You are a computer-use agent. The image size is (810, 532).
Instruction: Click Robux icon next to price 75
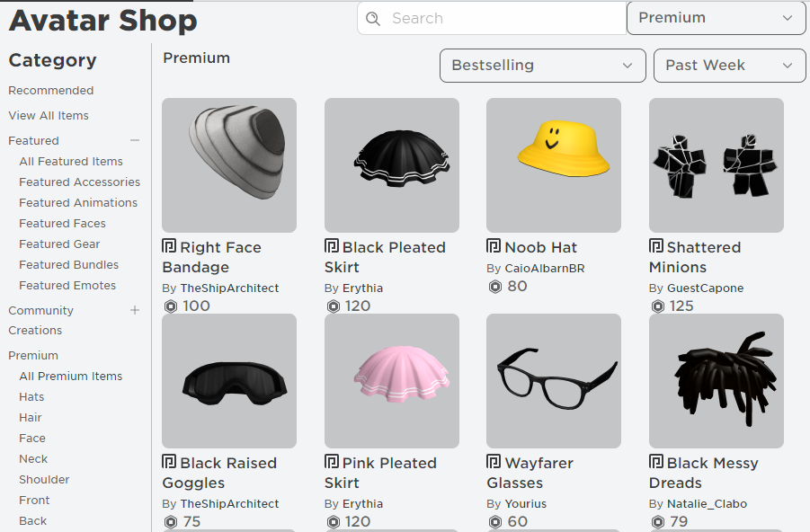tap(171, 522)
